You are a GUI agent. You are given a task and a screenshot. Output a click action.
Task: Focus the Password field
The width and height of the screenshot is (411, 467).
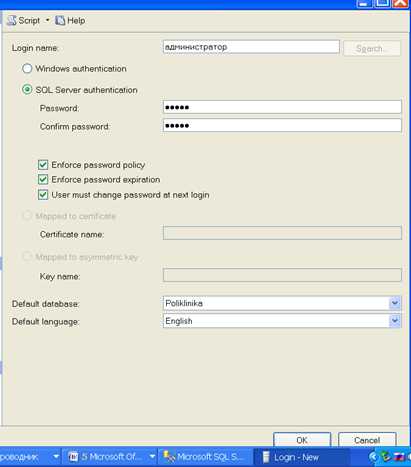(282, 107)
